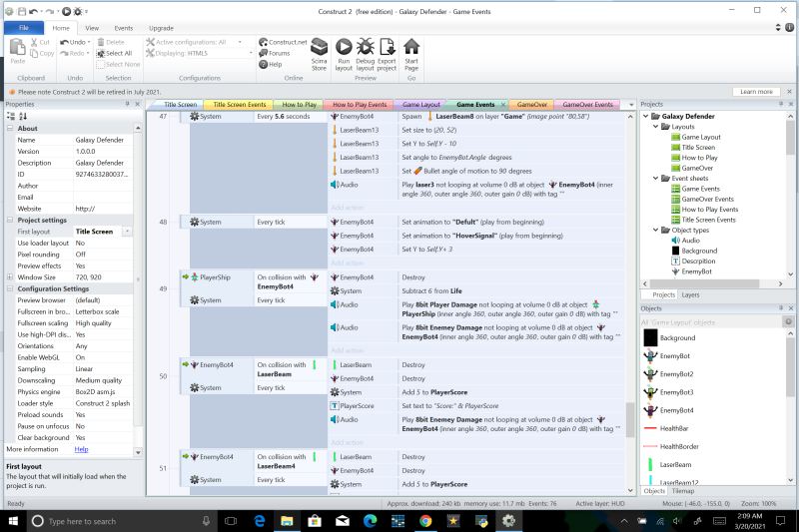Close the Game Events tab
Viewport: 799px width, 532px height.
[x=503, y=105]
